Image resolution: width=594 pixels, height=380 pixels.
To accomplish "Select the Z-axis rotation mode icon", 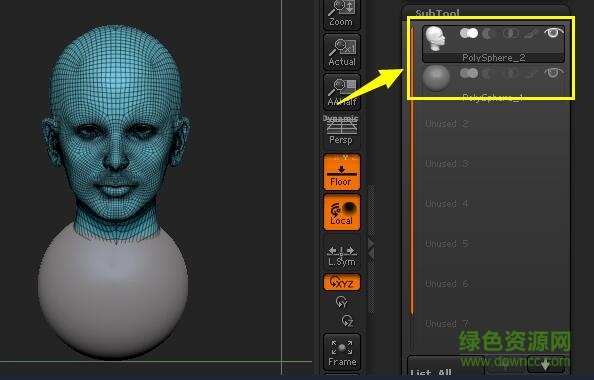I will [347, 321].
